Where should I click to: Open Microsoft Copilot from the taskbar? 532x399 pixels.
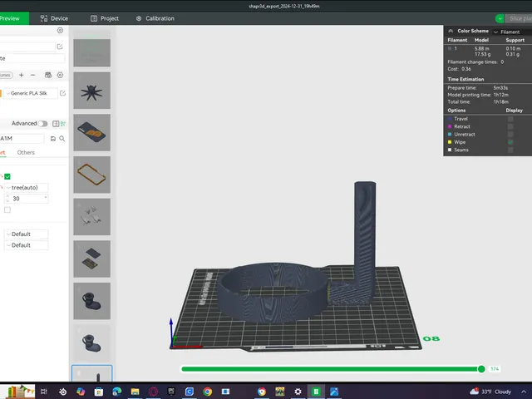[81, 392]
